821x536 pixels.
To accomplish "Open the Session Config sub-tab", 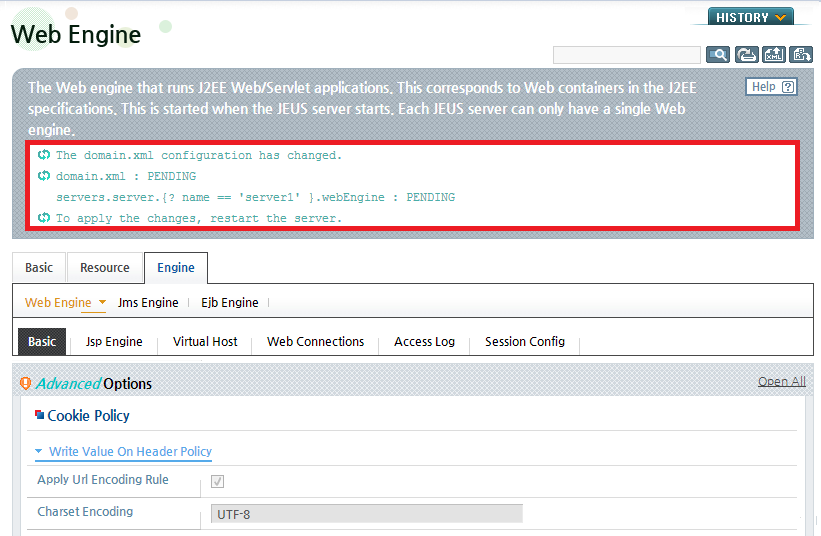I will click(x=525, y=342).
